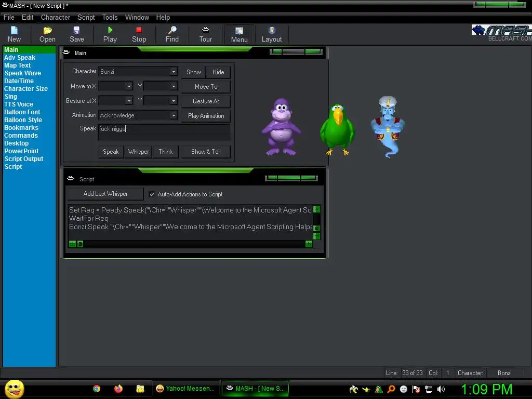Select TTS Voice in the sidebar
Image resolution: width=532 pixels, height=399 pixels.
click(19, 104)
